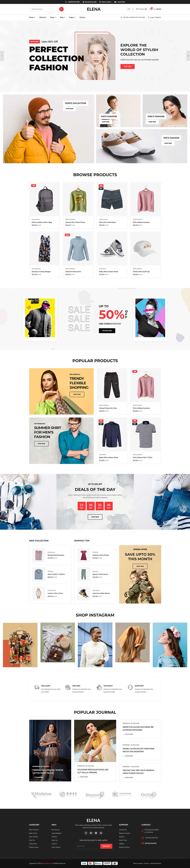Click the Login / Register user icon
This screenshot has height=868, width=190.
coord(149,17)
